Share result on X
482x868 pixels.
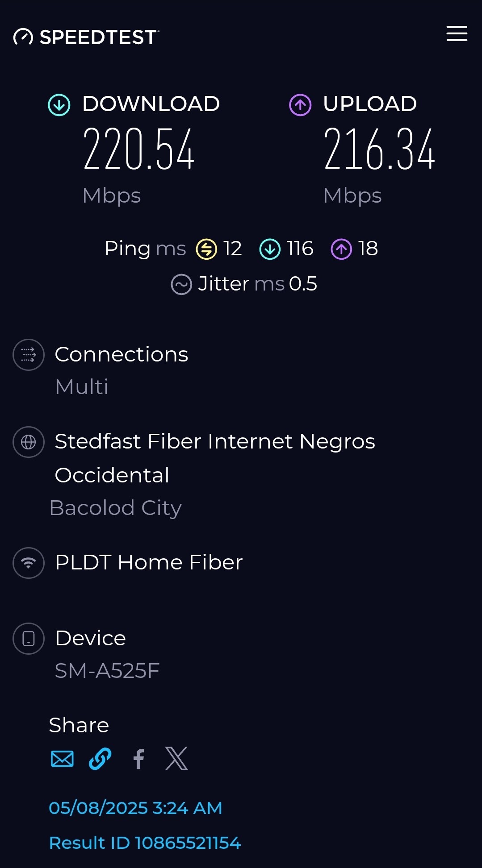[x=176, y=759]
